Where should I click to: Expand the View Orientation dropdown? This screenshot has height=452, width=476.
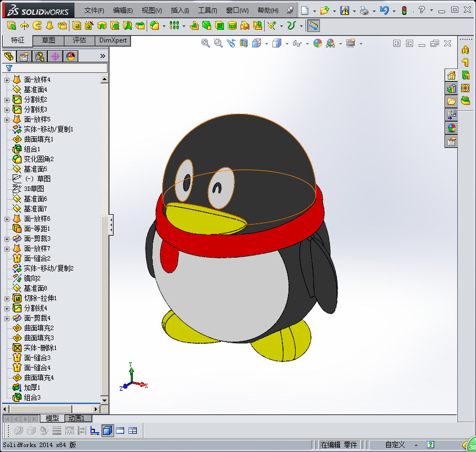266,43
